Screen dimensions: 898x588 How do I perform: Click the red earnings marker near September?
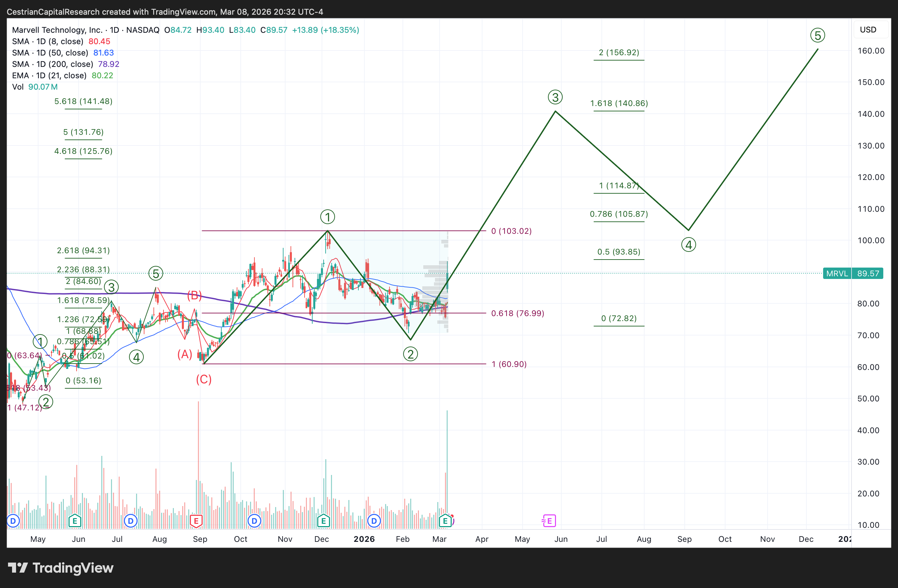point(196,521)
